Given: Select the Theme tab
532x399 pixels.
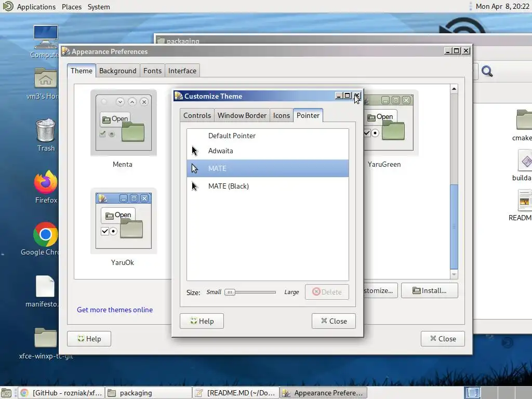Looking at the screenshot, I should click(82, 71).
